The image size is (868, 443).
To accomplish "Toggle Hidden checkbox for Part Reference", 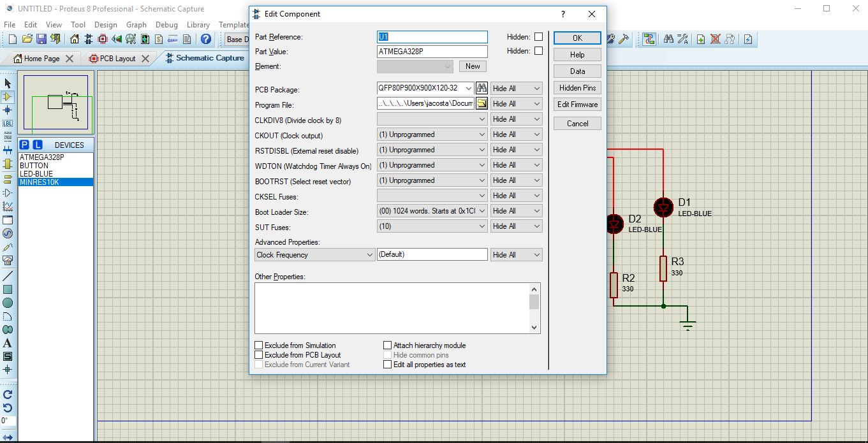I will (x=539, y=37).
